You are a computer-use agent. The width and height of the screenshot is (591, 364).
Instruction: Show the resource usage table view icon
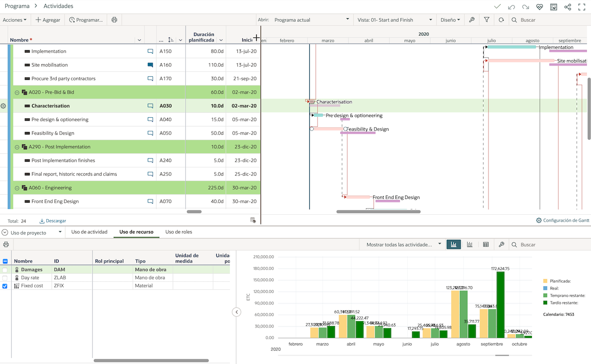[486, 244]
